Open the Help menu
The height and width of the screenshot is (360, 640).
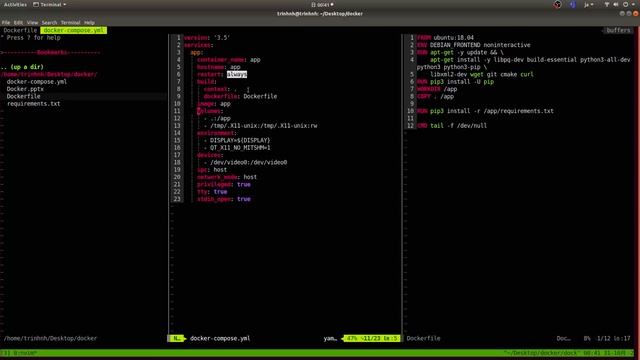click(x=89, y=22)
